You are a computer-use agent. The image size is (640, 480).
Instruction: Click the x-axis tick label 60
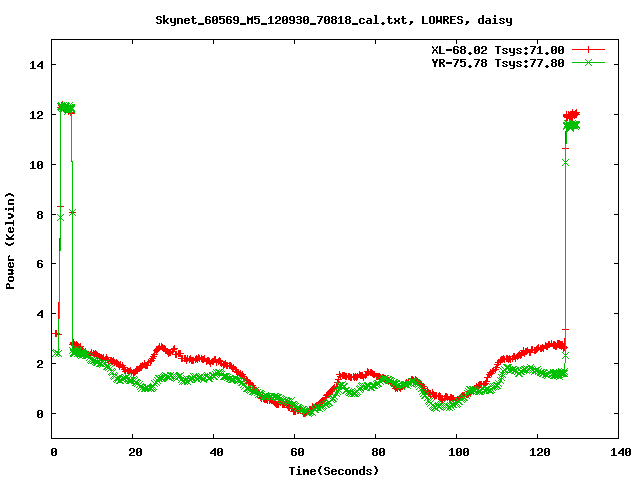(297, 452)
